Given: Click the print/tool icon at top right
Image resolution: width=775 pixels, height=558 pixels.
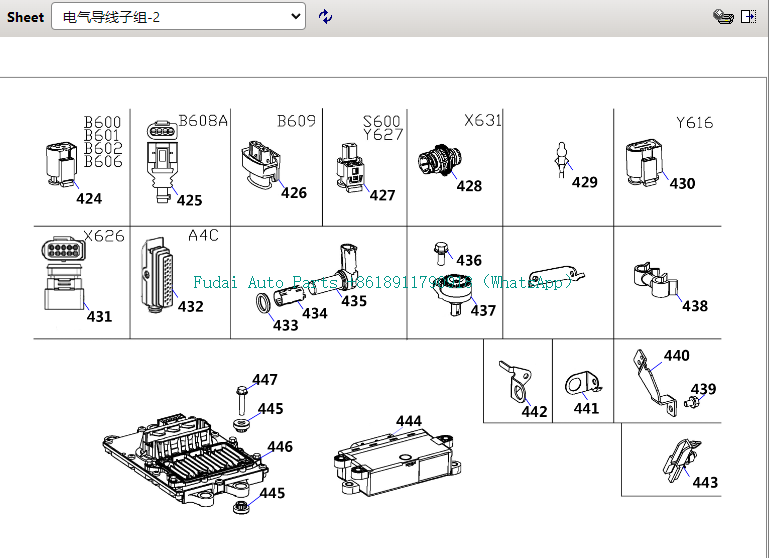Looking at the screenshot, I should click(723, 17).
